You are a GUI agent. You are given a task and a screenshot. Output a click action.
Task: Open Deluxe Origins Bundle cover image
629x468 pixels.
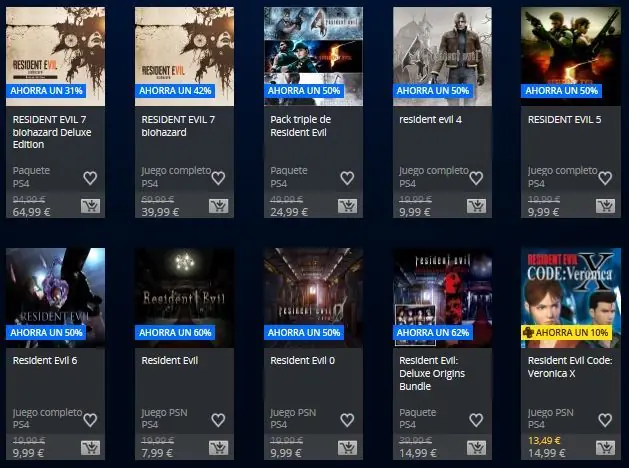(x=442, y=298)
